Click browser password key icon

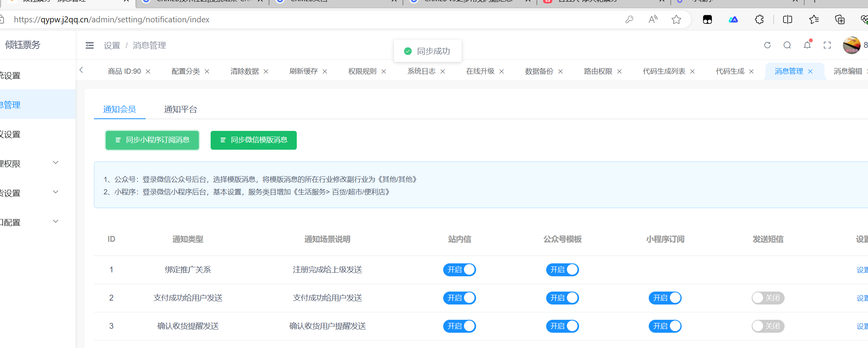pyautogui.click(x=630, y=20)
